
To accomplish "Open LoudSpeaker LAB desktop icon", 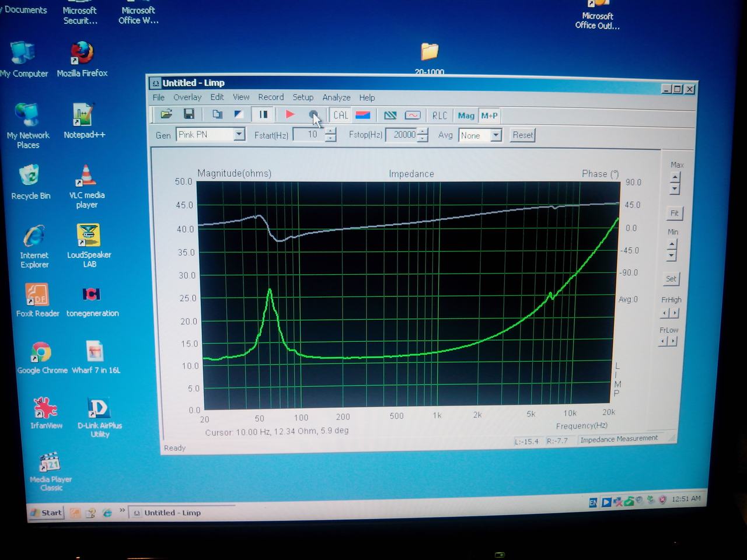I will (x=89, y=246).
